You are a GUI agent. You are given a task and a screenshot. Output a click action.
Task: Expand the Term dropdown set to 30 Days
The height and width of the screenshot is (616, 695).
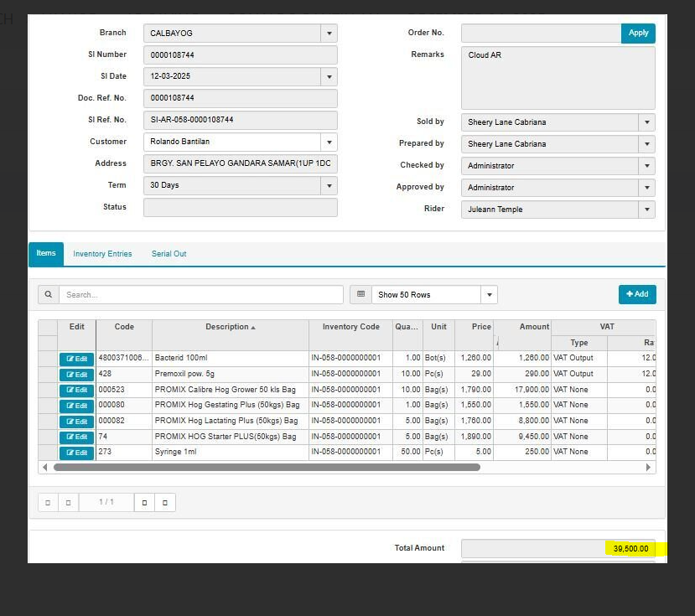[329, 186]
